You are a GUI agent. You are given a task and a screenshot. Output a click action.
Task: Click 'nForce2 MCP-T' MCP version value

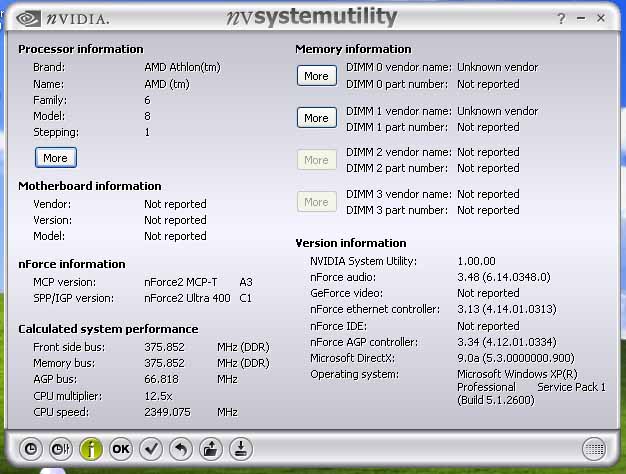click(181, 282)
